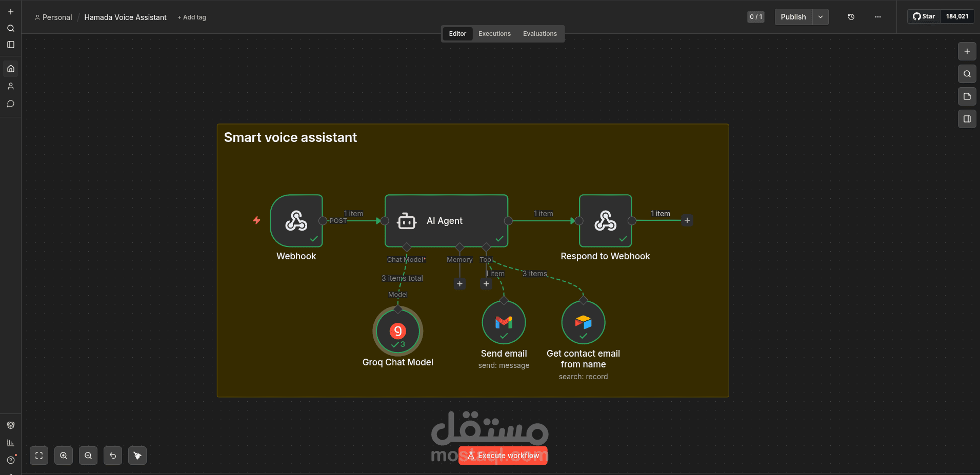Add a tag to Hamada Voice Assistant

(x=192, y=17)
